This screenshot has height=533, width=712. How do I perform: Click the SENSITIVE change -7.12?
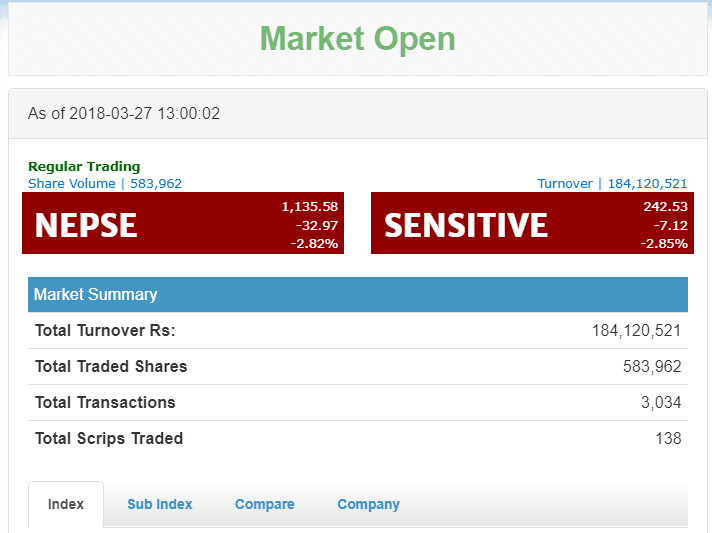pos(671,225)
